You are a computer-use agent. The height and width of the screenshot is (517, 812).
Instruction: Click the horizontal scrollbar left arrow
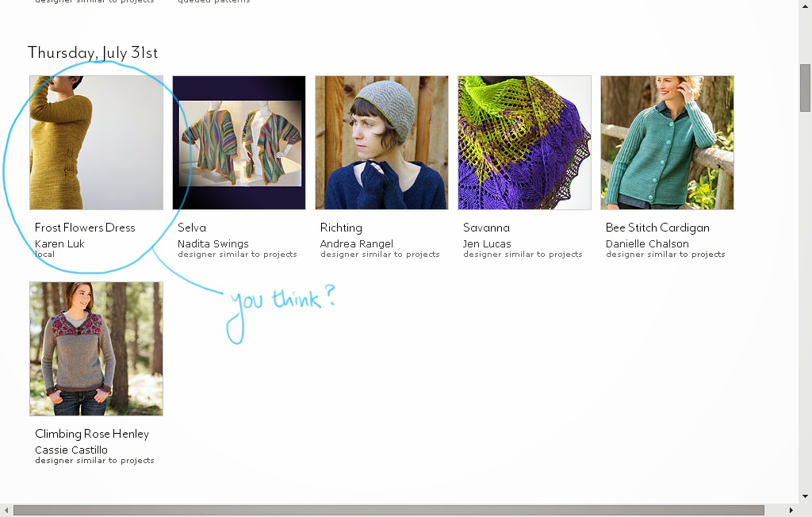coord(6,511)
